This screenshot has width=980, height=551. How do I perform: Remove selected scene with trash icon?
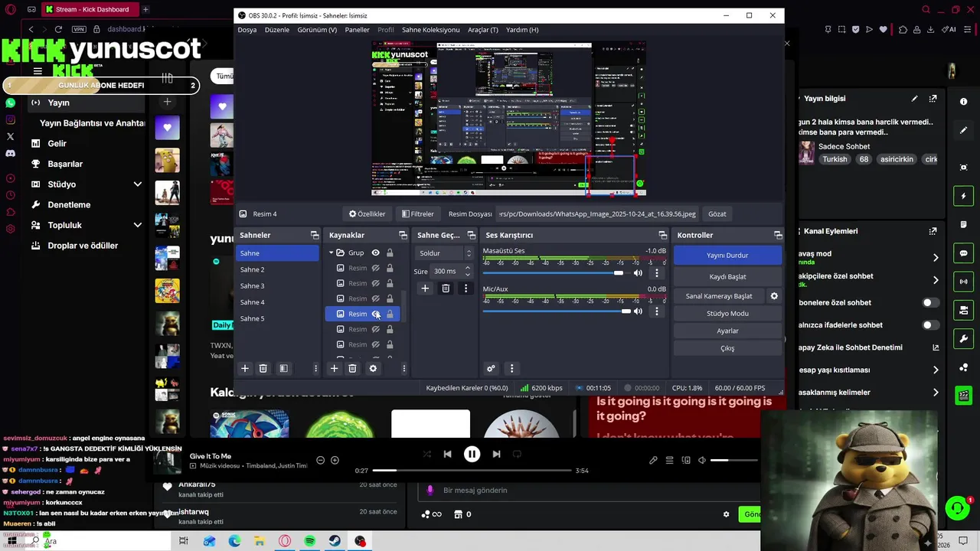263,368
